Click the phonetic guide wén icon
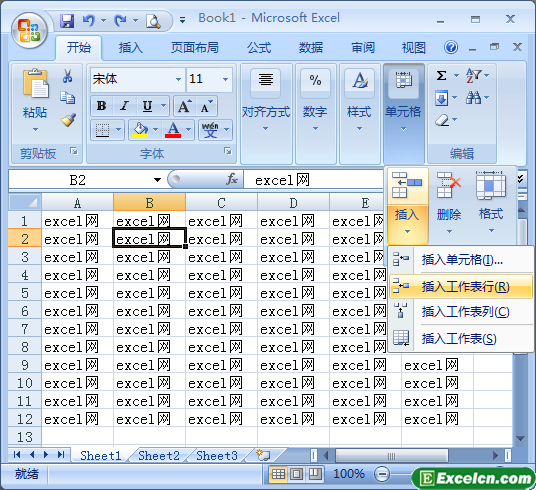536x490 pixels. tap(210, 130)
